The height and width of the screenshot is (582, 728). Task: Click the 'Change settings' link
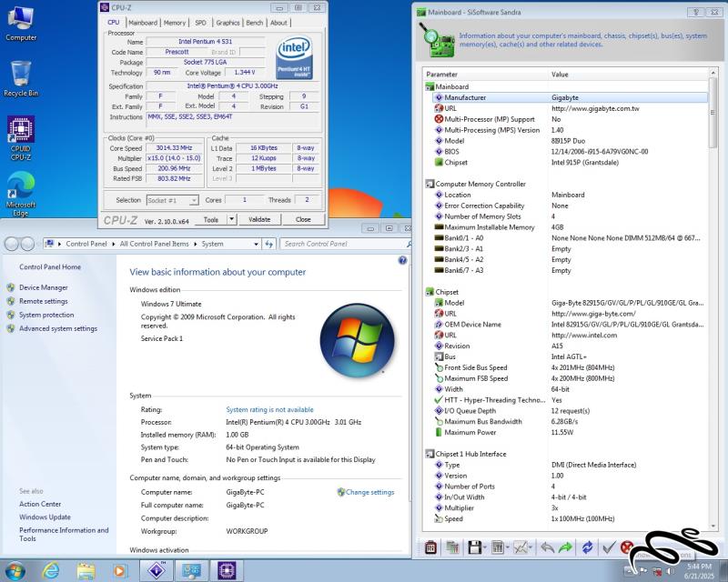tap(369, 492)
